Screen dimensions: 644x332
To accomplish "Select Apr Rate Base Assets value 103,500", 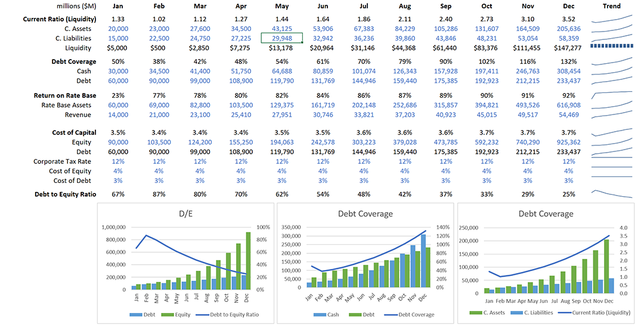I will coord(241,106).
